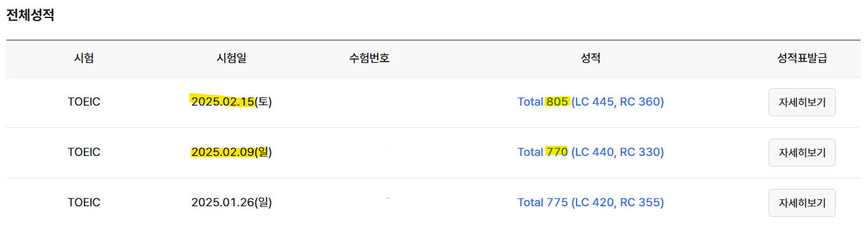Click the 성적표발급 column header
This screenshot has width=868, height=228.
click(x=802, y=58)
